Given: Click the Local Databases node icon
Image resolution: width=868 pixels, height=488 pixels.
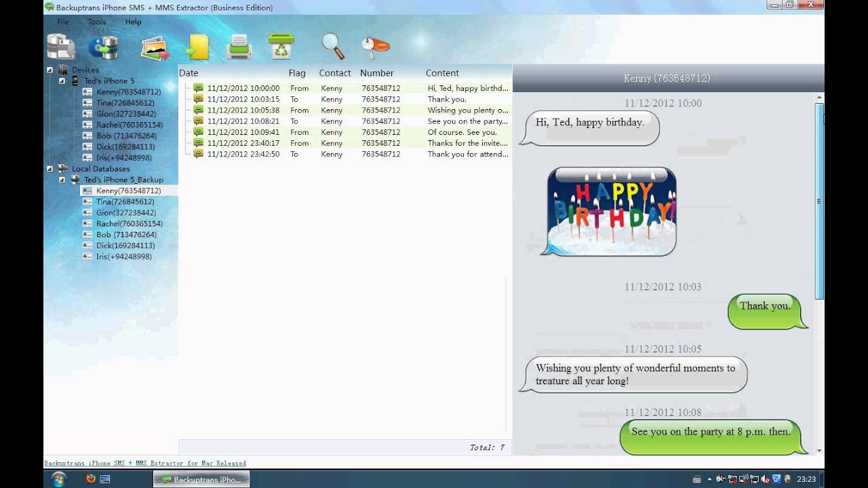Looking at the screenshot, I should [64, 169].
